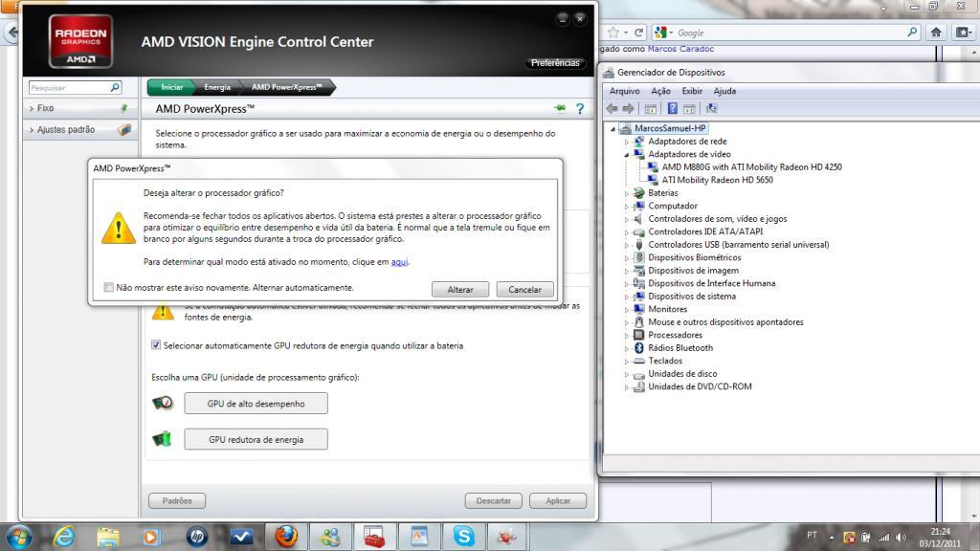Viewport: 980px width, 551px height.
Task: Collapse MarcosSamuel-HP root node
Action: pyautogui.click(x=613, y=129)
